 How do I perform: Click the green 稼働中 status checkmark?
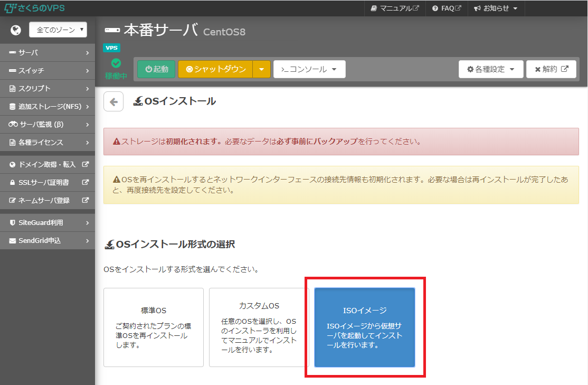[x=116, y=64]
